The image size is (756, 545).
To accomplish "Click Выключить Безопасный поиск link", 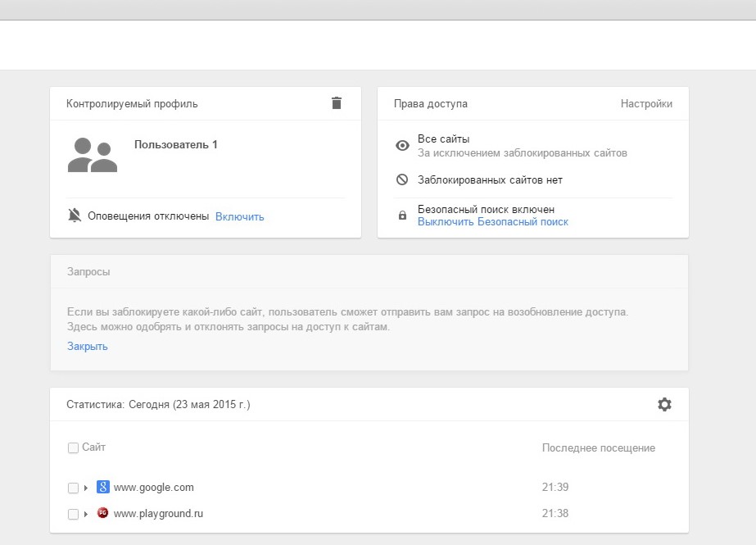I will pos(493,222).
